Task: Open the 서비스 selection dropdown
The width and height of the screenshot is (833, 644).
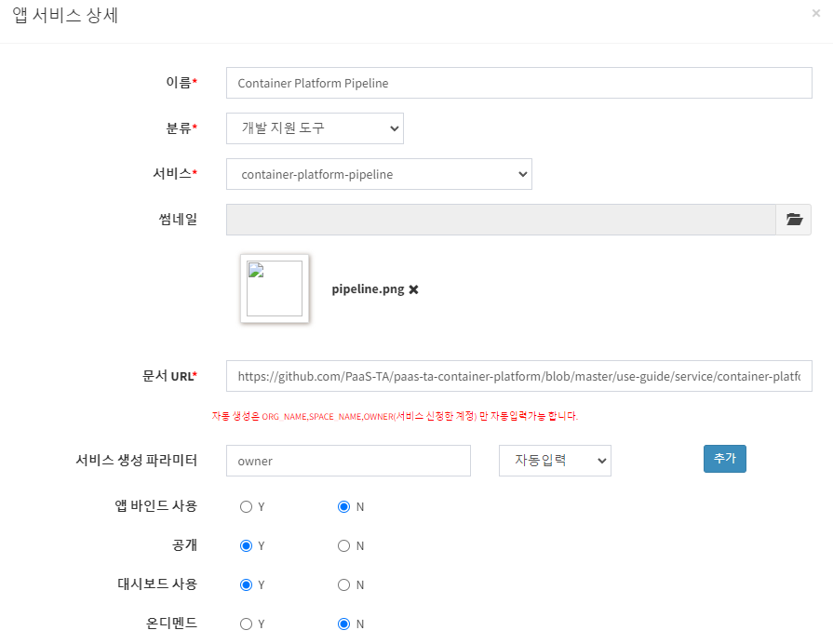Action: coord(379,174)
